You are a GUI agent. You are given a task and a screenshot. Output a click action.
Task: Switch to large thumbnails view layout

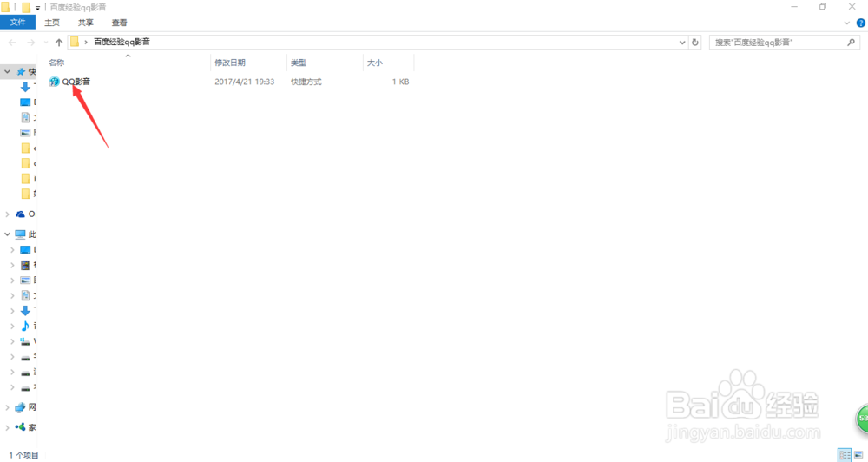point(858,455)
